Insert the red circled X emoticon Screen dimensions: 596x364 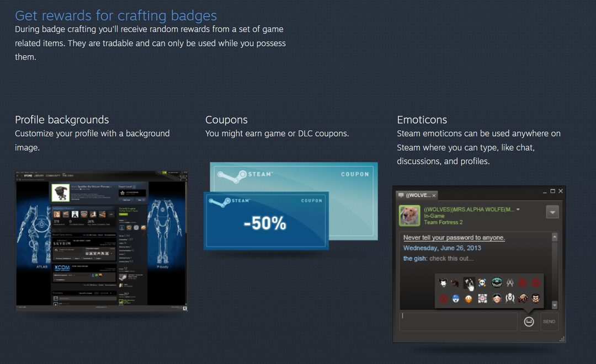(443, 299)
